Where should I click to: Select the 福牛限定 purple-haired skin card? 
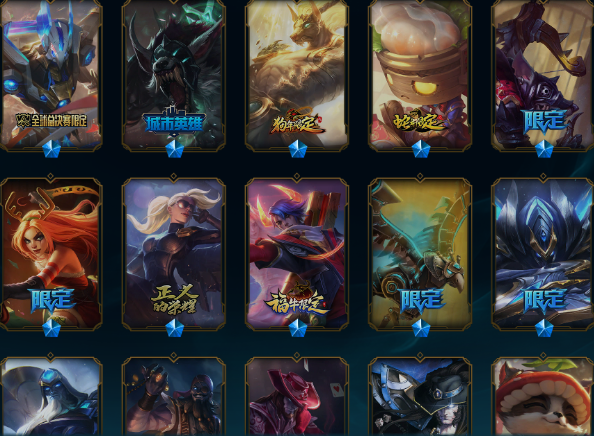(297, 254)
